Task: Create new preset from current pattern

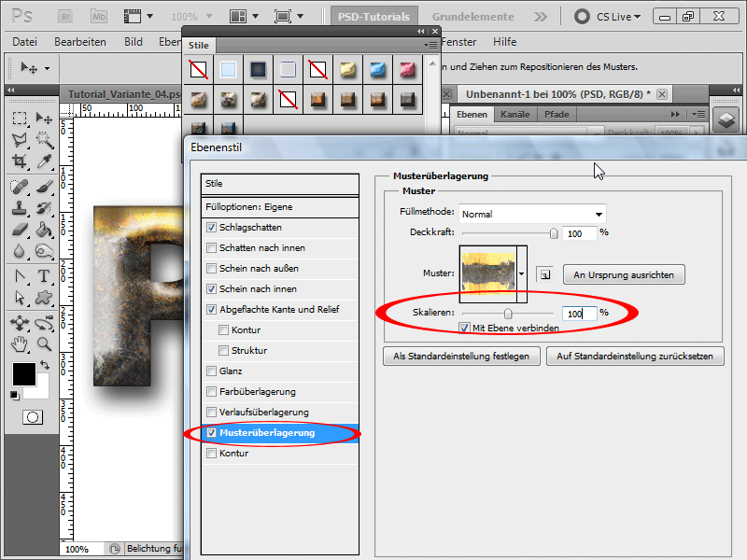Action: (x=544, y=274)
